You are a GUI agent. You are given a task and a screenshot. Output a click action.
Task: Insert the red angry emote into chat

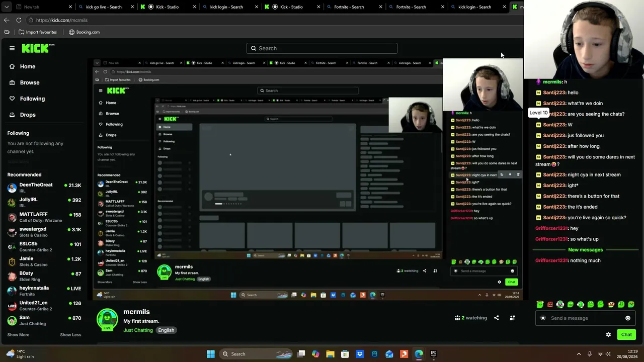click(550, 304)
